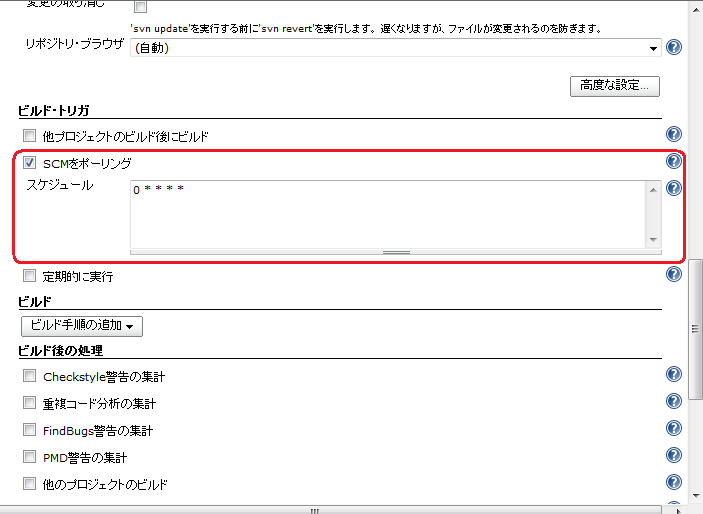Click the ビルド後の処理 section heading
This screenshot has height=514, width=703.
[x=61, y=350]
